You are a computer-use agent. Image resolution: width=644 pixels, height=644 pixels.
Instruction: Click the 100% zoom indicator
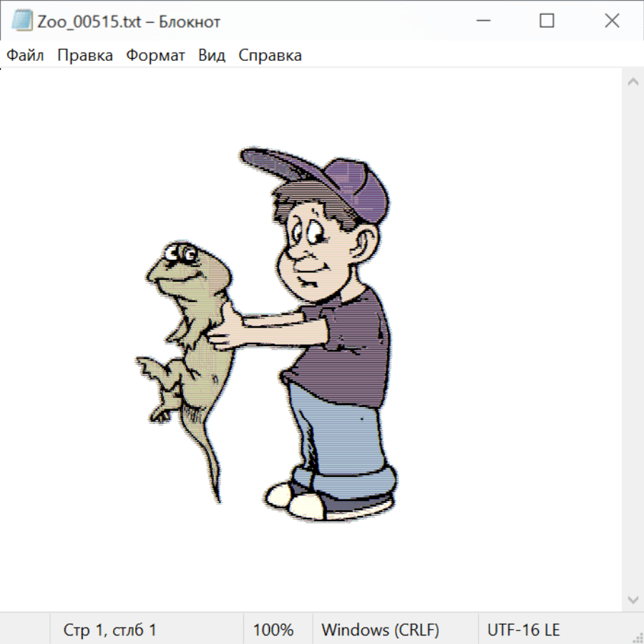click(x=273, y=630)
